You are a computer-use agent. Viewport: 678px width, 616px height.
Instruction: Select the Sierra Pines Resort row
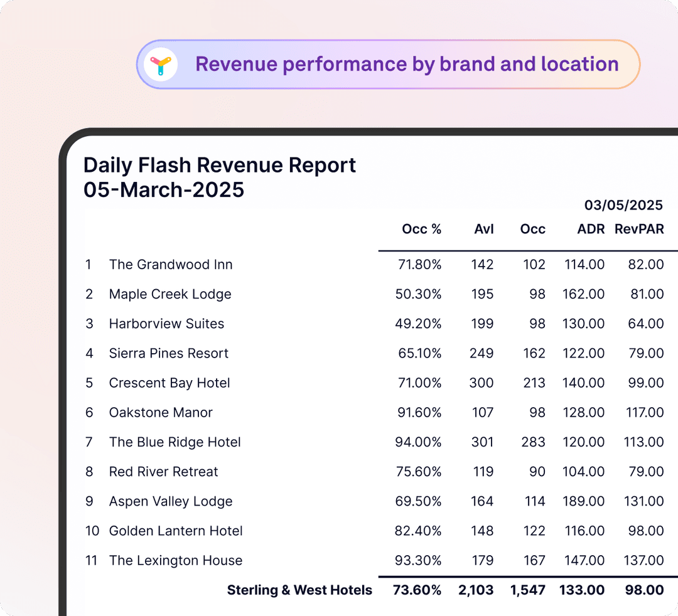[x=374, y=353]
